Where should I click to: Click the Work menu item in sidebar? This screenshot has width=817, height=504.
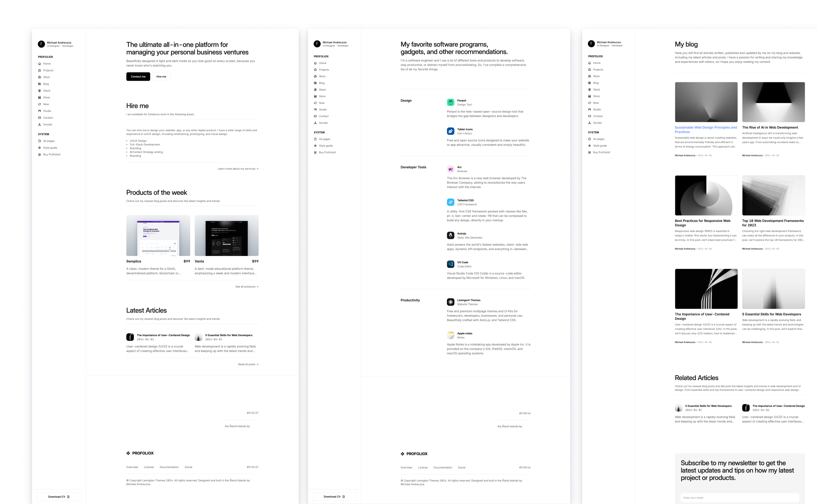coord(47,77)
